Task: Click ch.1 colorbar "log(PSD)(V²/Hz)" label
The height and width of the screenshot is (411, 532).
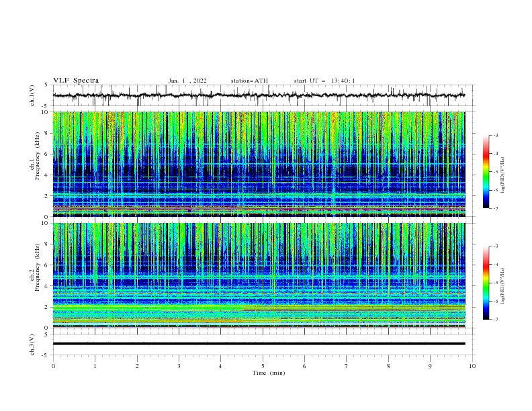Action: click(x=503, y=175)
